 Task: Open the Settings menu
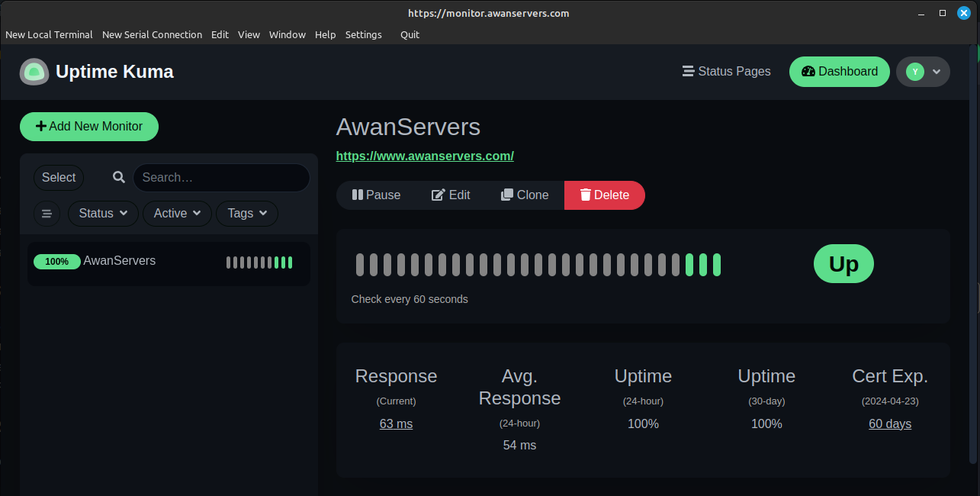click(363, 34)
